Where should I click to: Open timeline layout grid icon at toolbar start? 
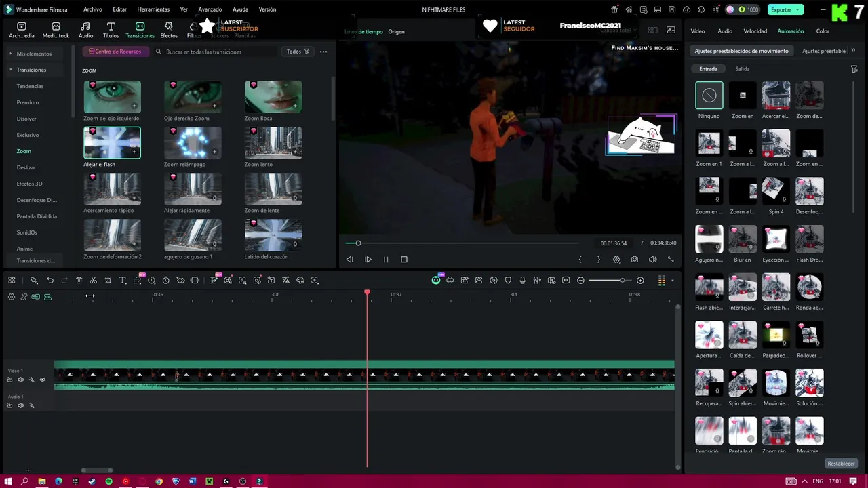pos(12,281)
